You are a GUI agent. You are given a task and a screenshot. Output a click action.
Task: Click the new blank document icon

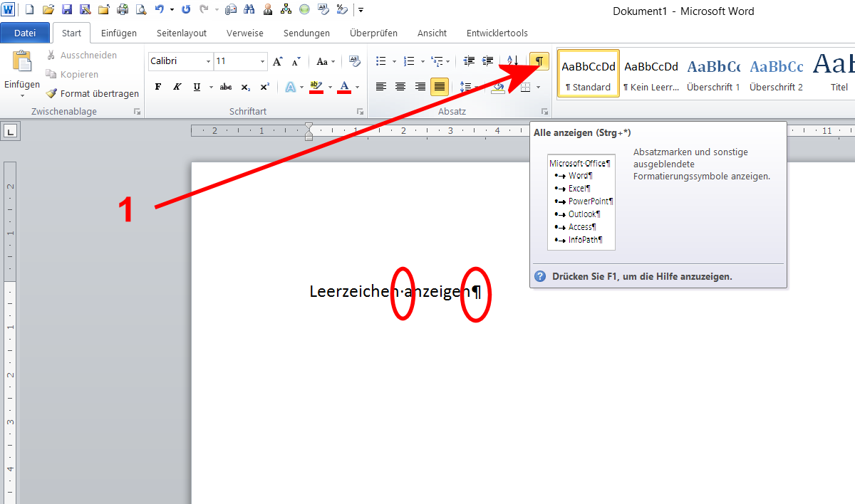(29, 10)
